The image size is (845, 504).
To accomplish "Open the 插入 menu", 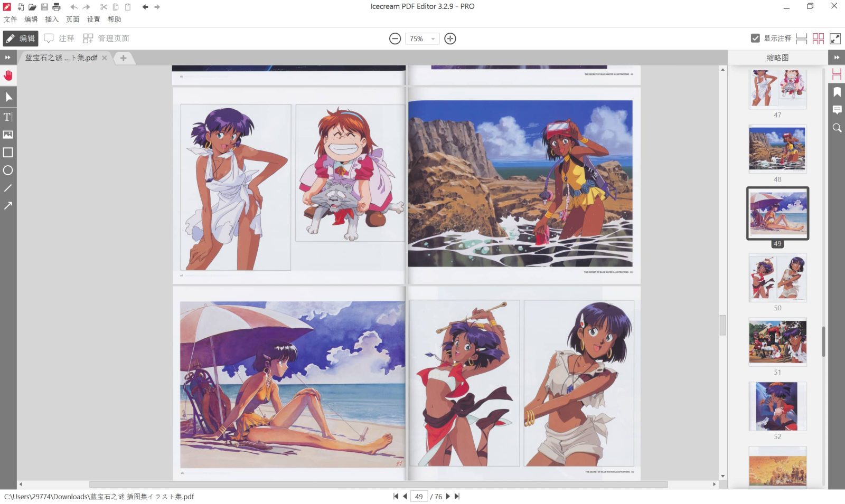I will tap(52, 20).
